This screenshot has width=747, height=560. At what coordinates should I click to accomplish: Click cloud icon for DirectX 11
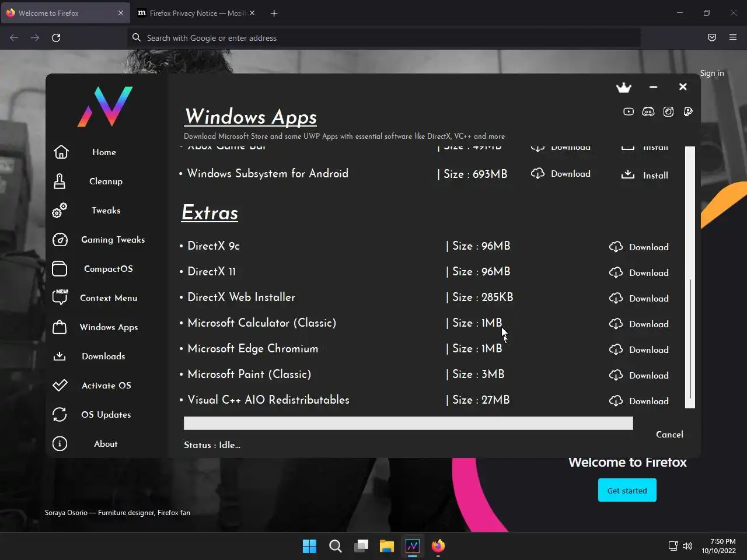click(616, 273)
